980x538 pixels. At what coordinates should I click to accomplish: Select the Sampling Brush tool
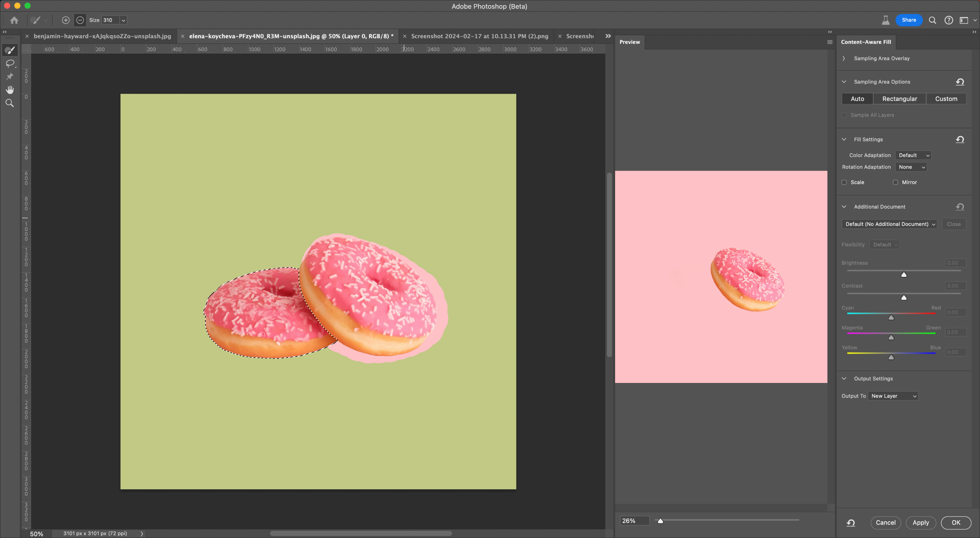click(x=10, y=50)
